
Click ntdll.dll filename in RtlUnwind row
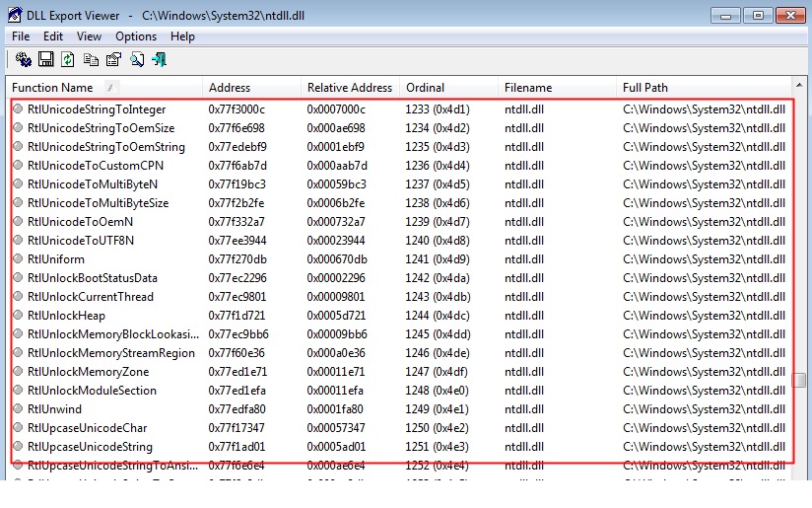(x=524, y=409)
